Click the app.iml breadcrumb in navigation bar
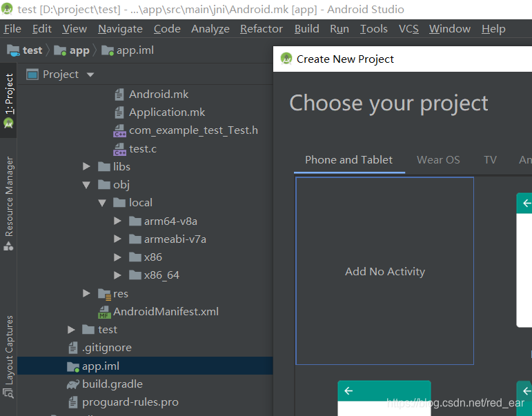The width and height of the screenshot is (532, 416). point(128,50)
